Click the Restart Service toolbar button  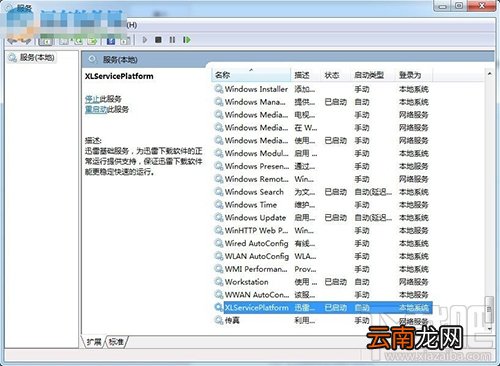(x=187, y=40)
